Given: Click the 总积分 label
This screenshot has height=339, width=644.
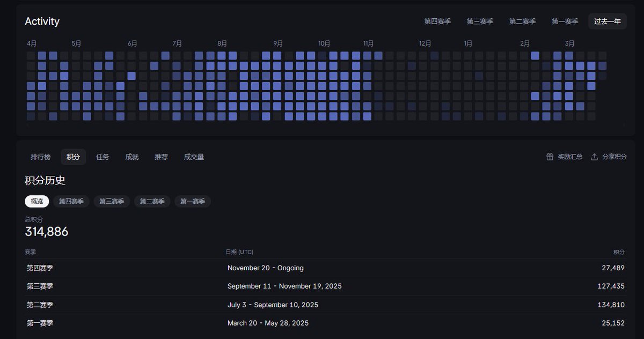Looking at the screenshot, I should click(34, 219).
